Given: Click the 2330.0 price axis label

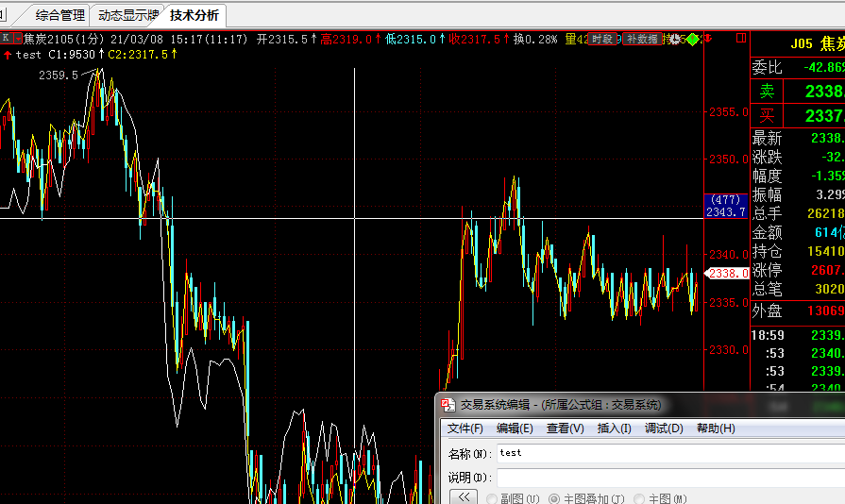Looking at the screenshot, I should pos(729,350).
